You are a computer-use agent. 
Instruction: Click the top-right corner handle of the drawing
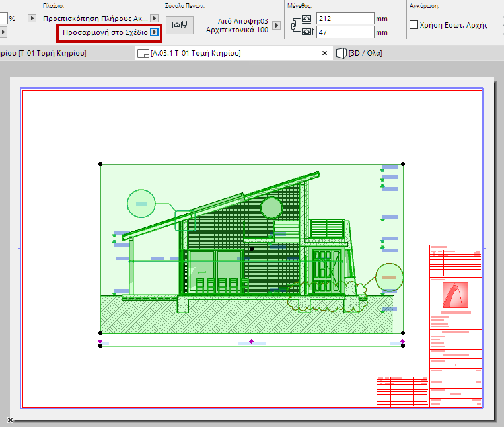[x=402, y=164]
